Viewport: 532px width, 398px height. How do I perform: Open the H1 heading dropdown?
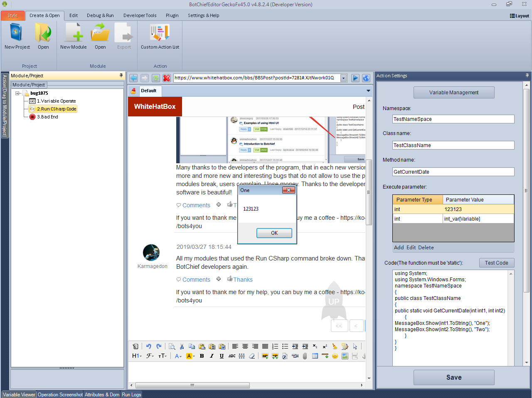(x=137, y=356)
